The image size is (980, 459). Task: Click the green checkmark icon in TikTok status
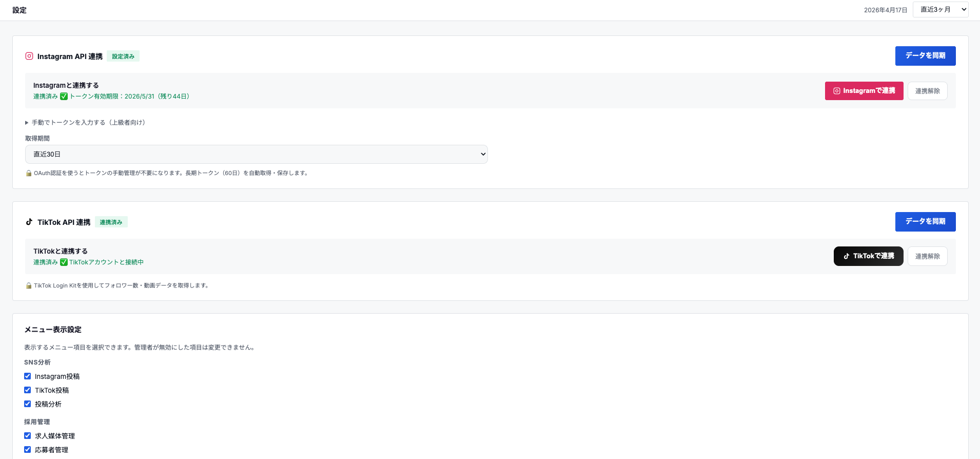(64, 262)
